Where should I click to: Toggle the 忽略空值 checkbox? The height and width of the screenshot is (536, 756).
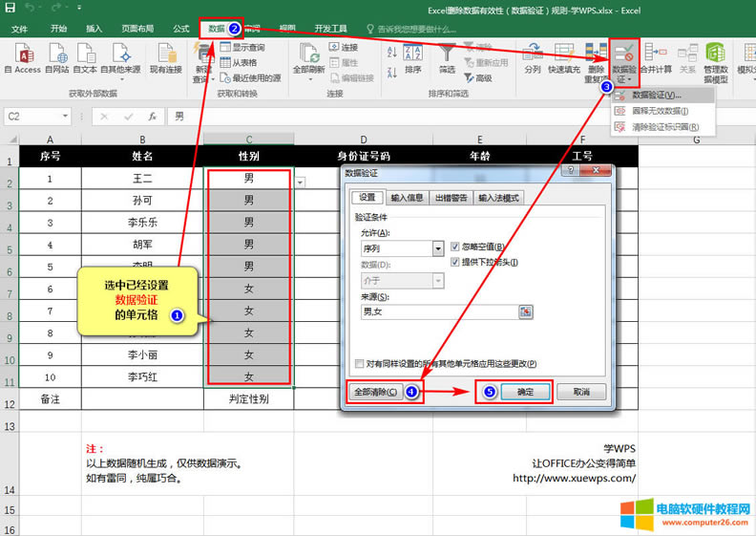pos(455,247)
